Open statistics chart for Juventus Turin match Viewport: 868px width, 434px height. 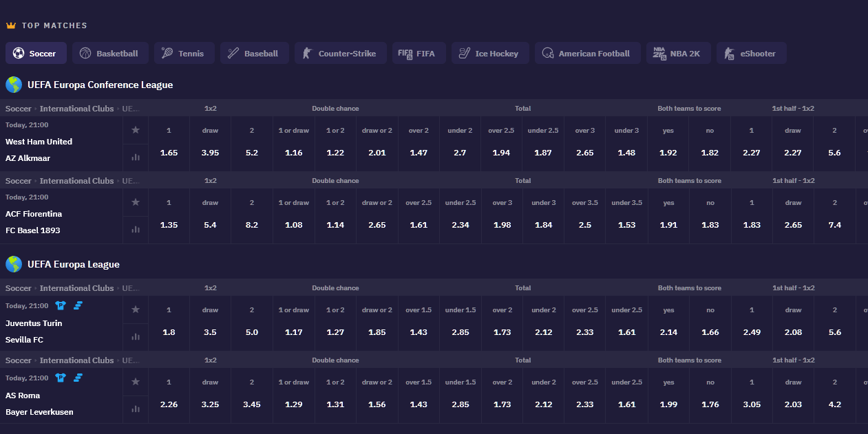coord(136,337)
